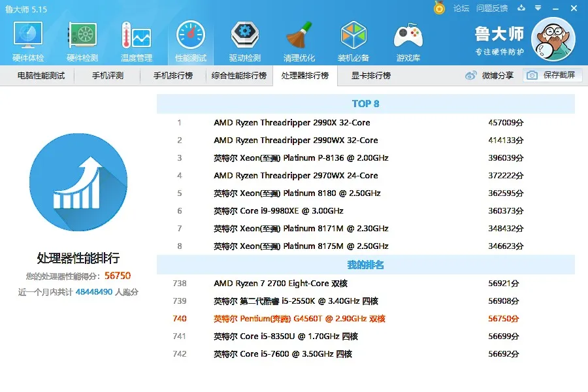
Task: Open the 硬件体检 hardware checkup icon
Action: (x=28, y=41)
